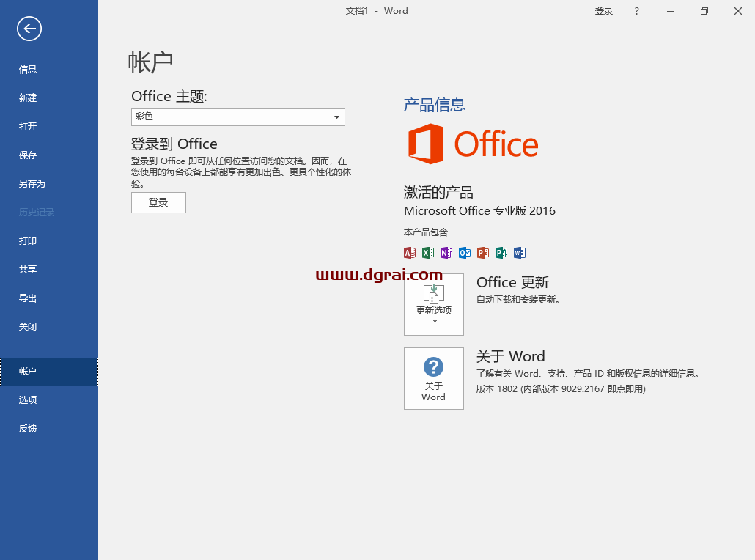The height and width of the screenshot is (560, 755).
Task: Click the Outlook app icon
Action: pyautogui.click(x=465, y=253)
